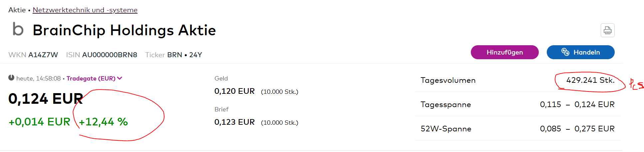Click the +0,014 EUR change value
The image size is (644, 152).
(39, 122)
